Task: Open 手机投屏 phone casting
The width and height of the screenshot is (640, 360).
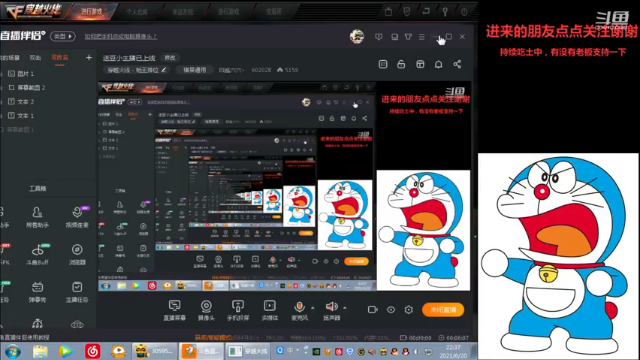Action: click(x=238, y=310)
